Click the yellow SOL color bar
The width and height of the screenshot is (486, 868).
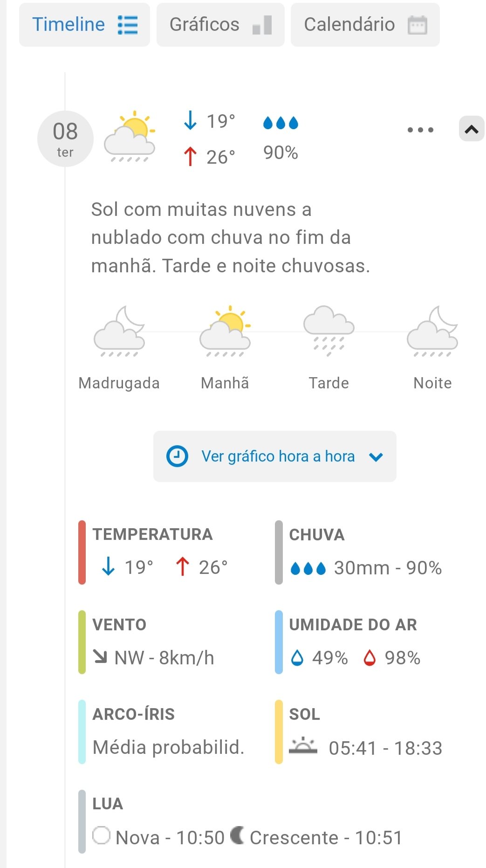click(x=279, y=731)
